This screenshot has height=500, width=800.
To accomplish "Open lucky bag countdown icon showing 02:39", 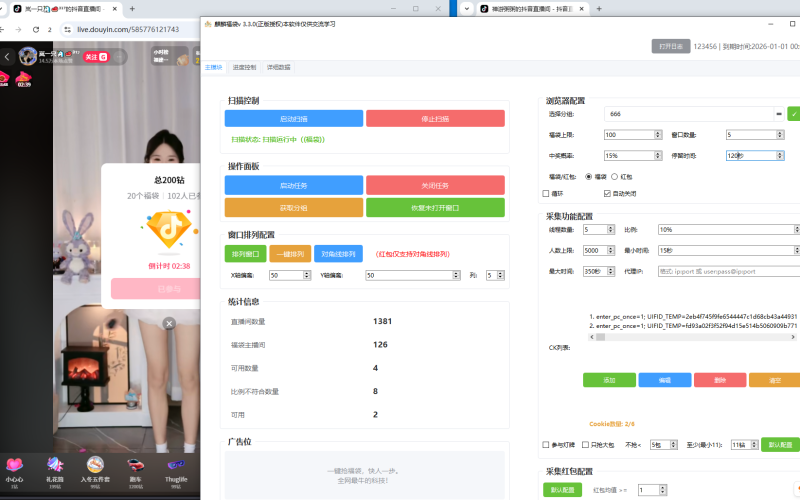I will pos(23,79).
